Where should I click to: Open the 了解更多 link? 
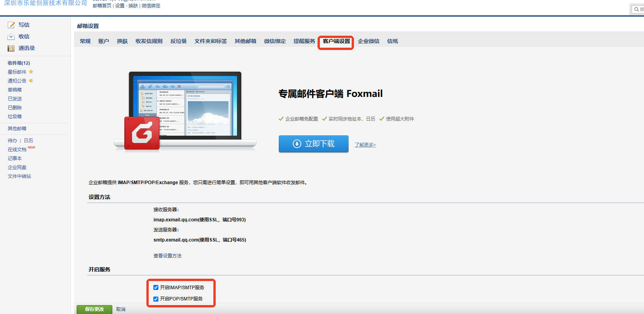tap(365, 145)
